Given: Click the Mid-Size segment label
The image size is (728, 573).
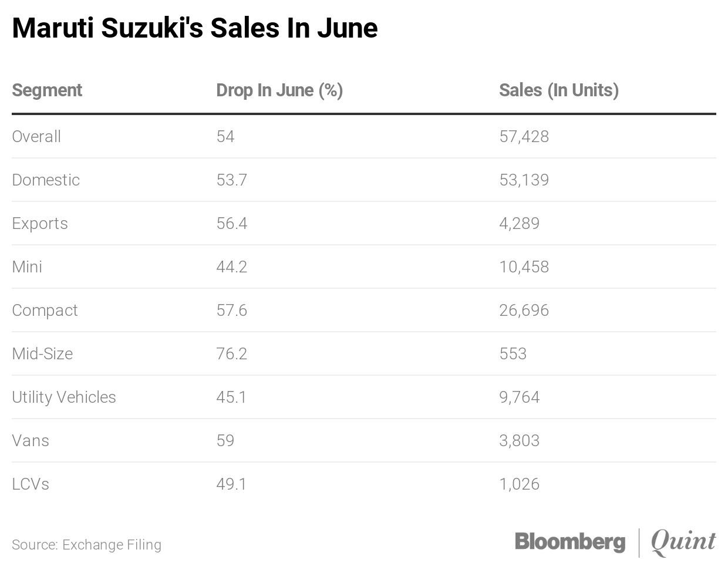Looking at the screenshot, I should click(42, 353).
